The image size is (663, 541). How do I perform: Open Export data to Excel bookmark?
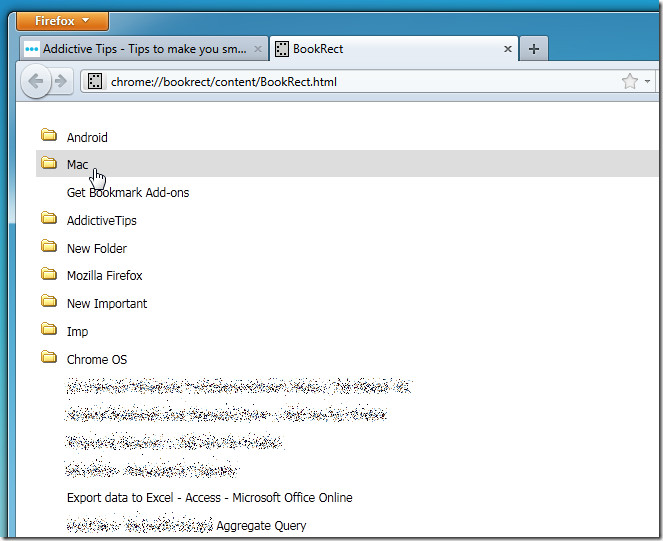[210, 497]
